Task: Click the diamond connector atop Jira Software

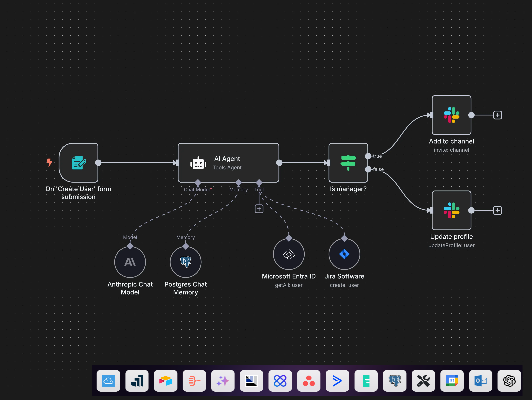Action: pyautogui.click(x=344, y=238)
